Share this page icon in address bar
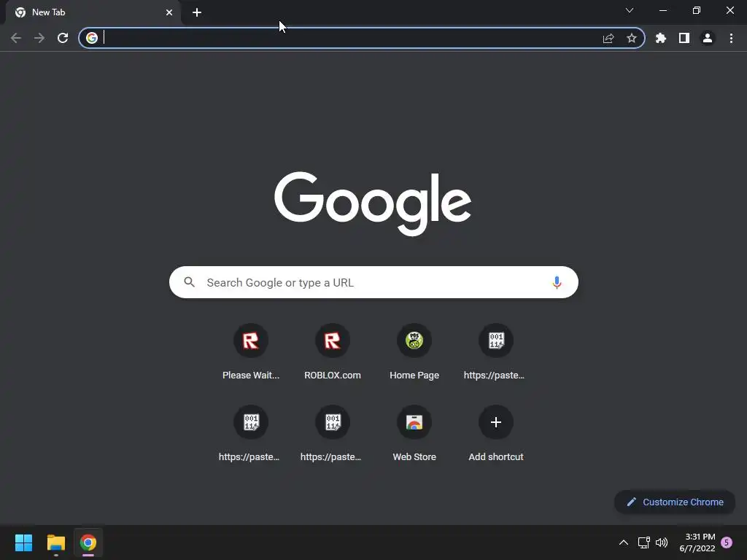Viewport: 747px width, 560px height. (608, 38)
